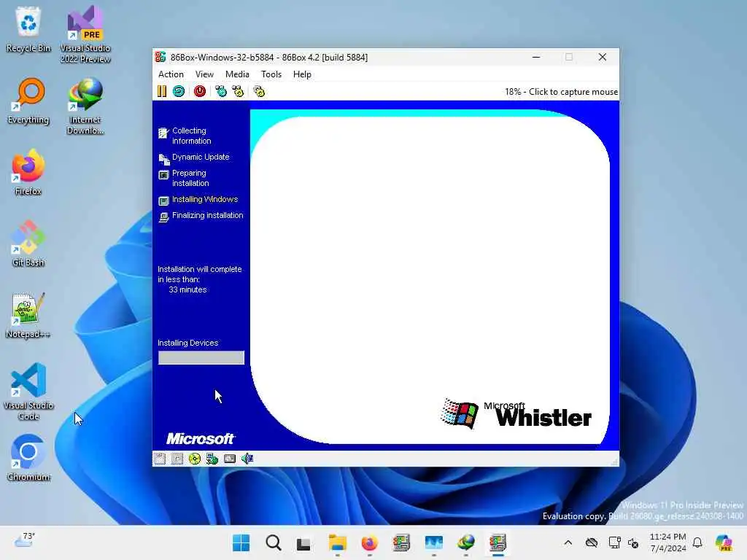Screen dimensions: 747x560
Task: Click the second floppy drive status icon
Action: 177,459
